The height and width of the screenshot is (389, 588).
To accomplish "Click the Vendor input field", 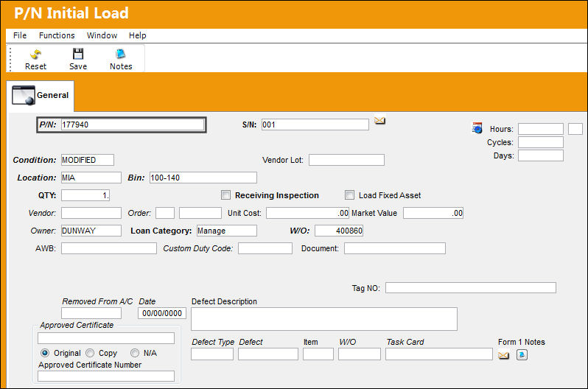I will [x=91, y=213].
